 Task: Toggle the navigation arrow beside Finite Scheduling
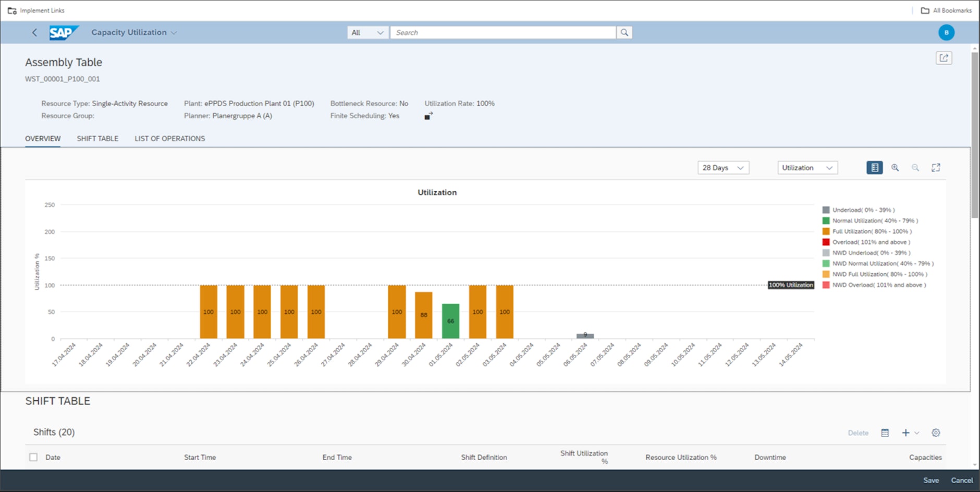click(428, 115)
